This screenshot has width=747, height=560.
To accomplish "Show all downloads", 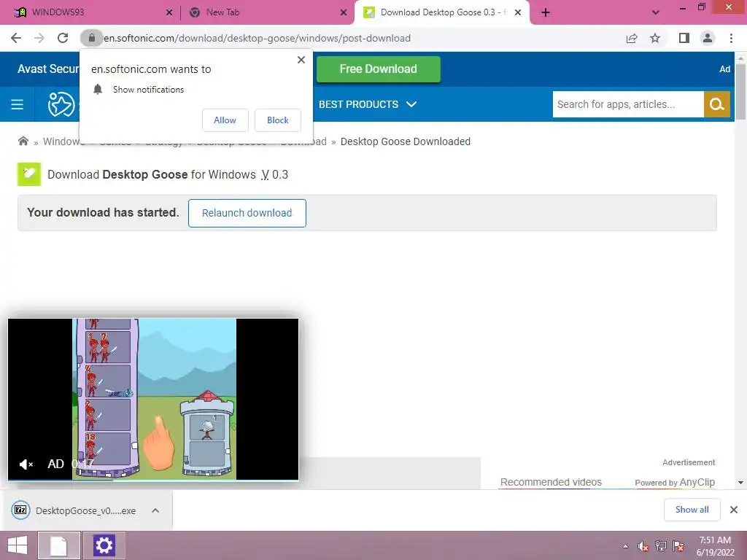I will (x=692, y=510).
